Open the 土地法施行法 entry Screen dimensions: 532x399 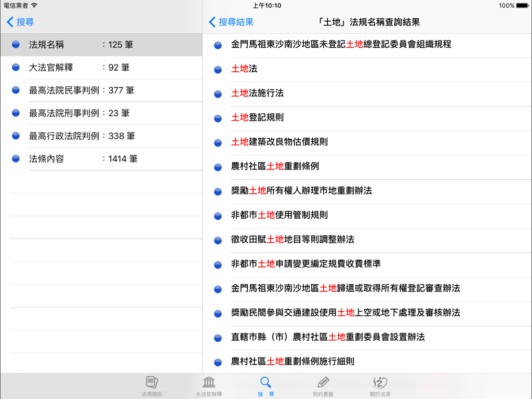coord(255,94)
